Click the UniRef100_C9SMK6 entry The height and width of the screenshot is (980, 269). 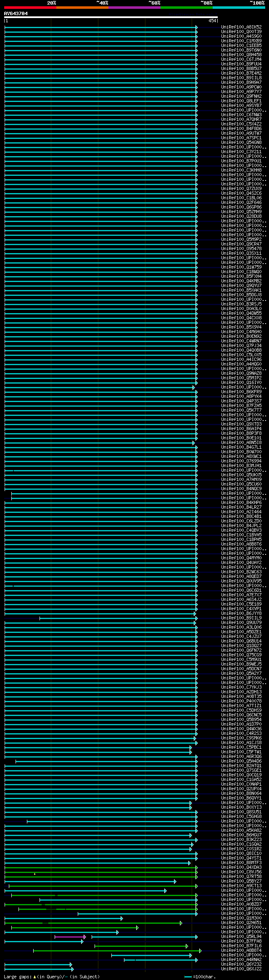(x=241, y=738)
